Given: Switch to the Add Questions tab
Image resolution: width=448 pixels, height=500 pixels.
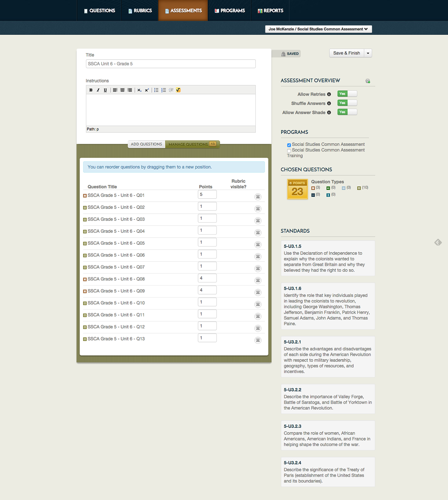Looking at the screenshot, I should tap(146, 144).
